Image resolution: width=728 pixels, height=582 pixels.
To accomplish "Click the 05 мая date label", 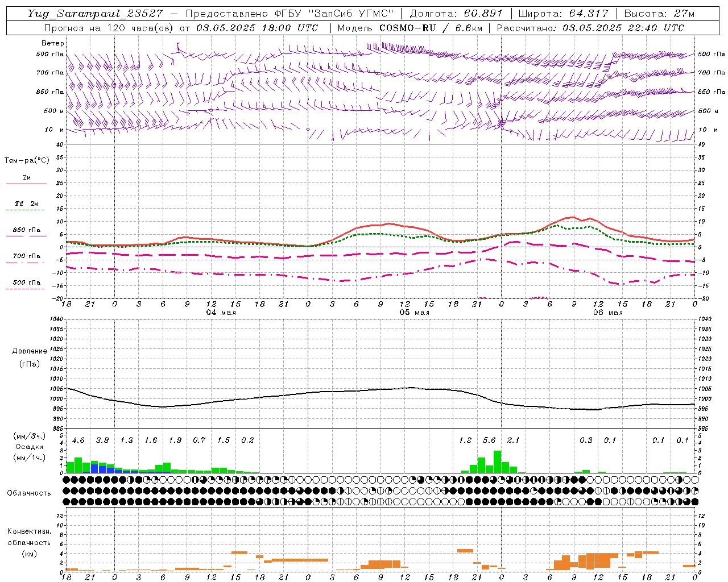I will (414, 312).
